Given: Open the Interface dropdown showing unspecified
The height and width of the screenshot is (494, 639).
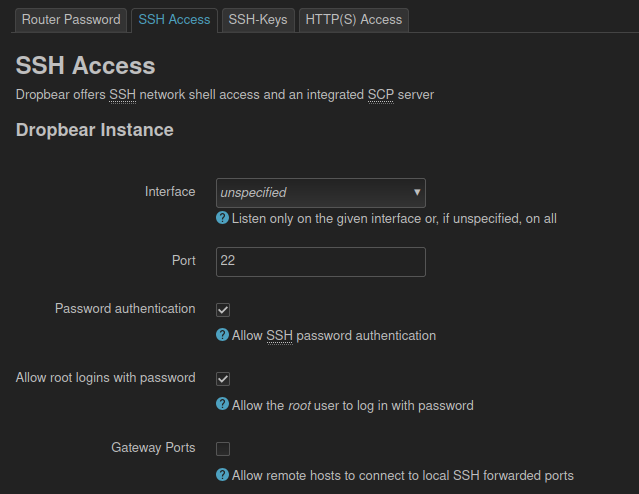Looking at the screenshot, I should coord(320,192).
